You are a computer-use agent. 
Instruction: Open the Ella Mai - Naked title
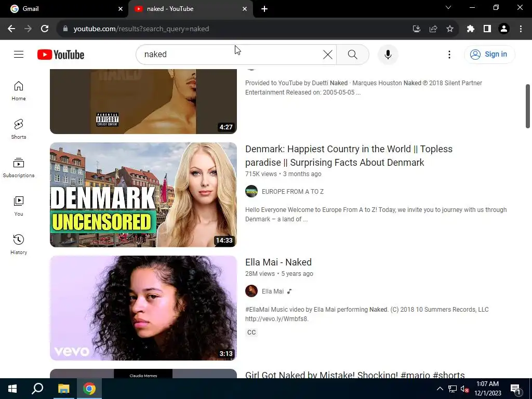pos(278,262)
